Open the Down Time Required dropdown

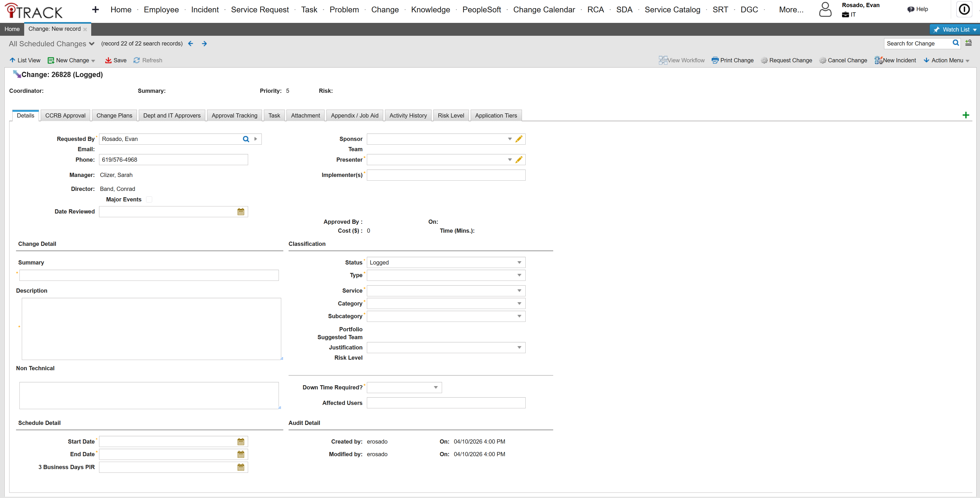[x=435, y=387]
